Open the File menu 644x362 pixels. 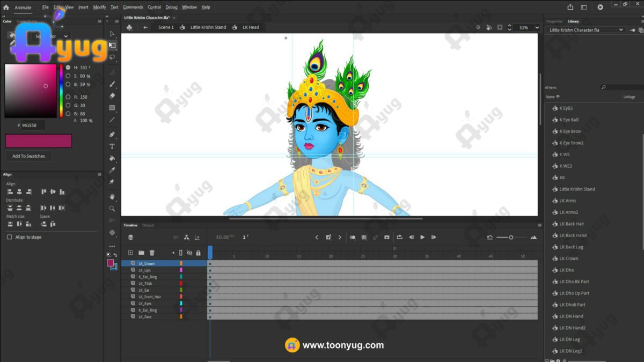(x=45, y=8)
